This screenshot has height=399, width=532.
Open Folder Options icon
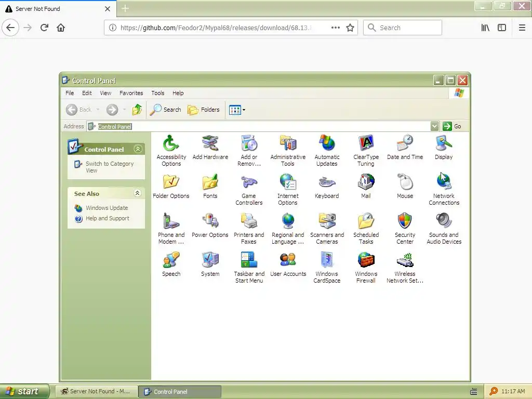[171, 187]
